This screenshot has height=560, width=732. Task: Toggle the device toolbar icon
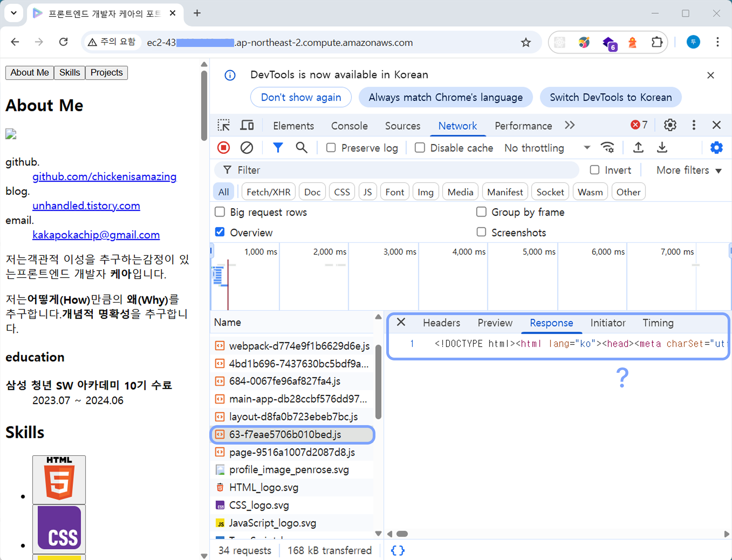247,126
